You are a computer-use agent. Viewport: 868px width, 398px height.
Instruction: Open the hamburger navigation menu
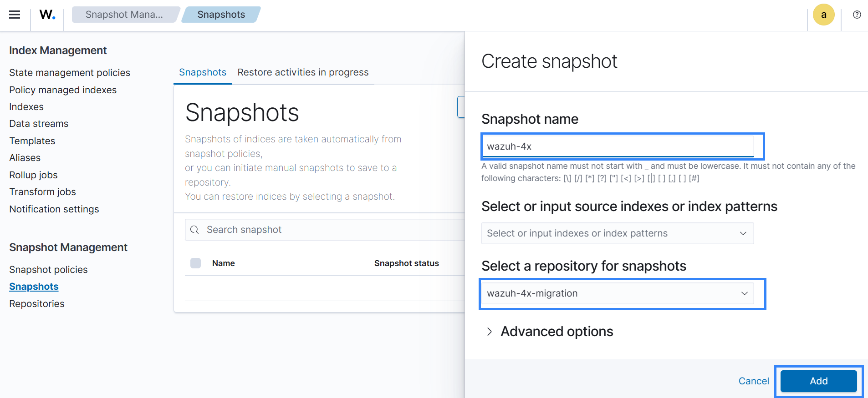tap(15, 15)
